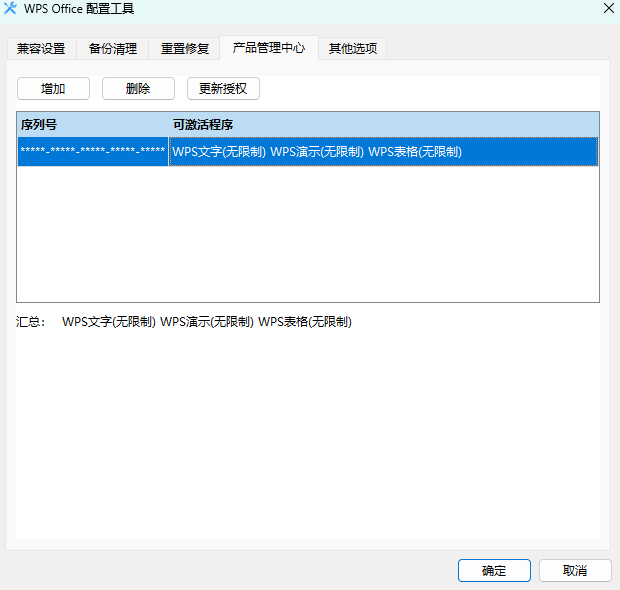The image size is (620, 590).
Task: Click the 更新授权 button
Action: tap(223, 89)
